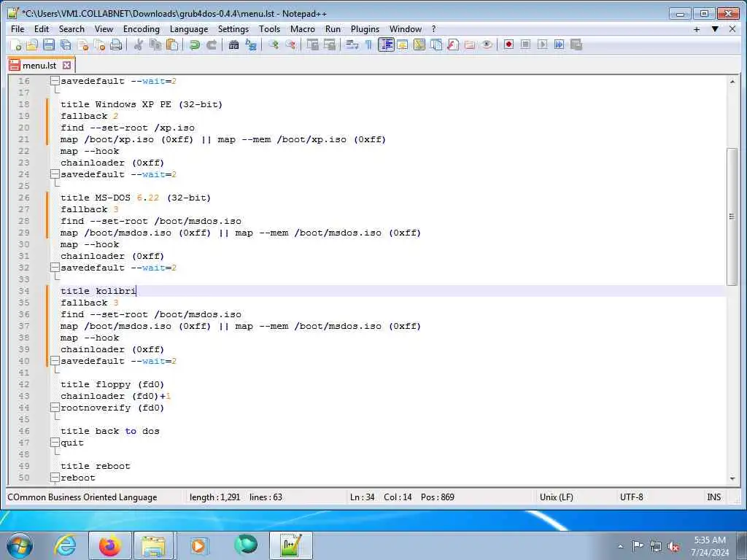The image size is (747, 560).
Task: Click the vertical scrollbar thumb
Action: [x=732, y=217]
